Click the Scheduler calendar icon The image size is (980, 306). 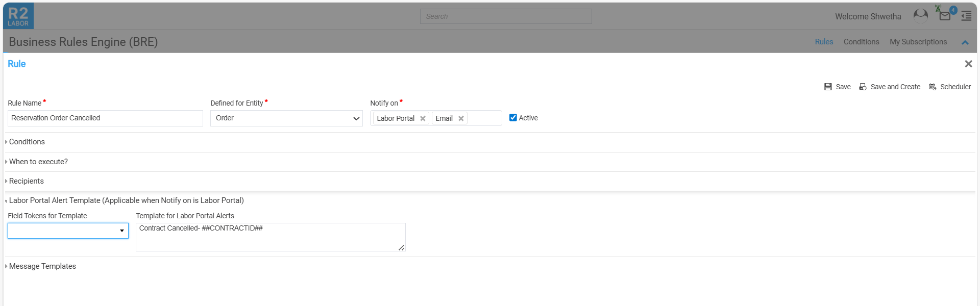pos(933,87)
